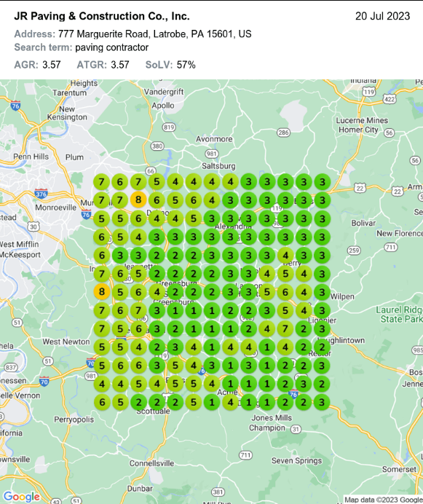Select the bottom-left corner grid marker showing 6
The width and height of the screenshot is (423, 504).
102,402
